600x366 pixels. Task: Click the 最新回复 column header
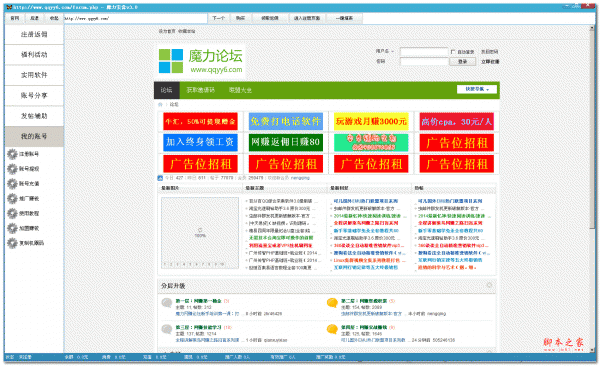tap(339, 188)
